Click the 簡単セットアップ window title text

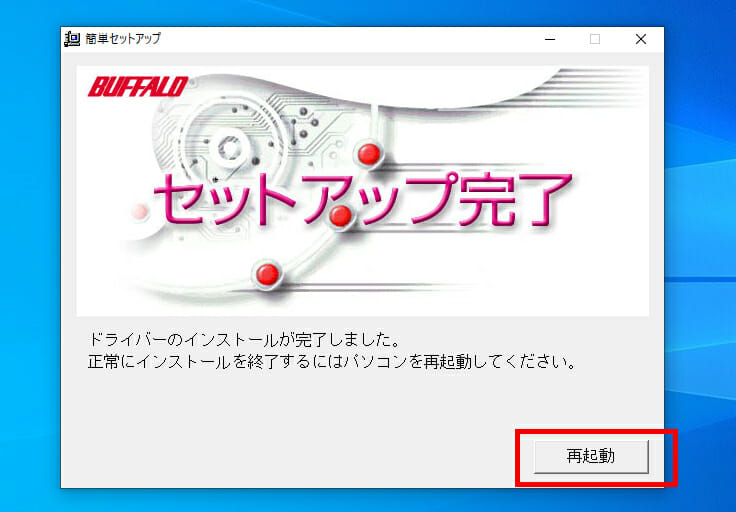[x=123, y=38]
